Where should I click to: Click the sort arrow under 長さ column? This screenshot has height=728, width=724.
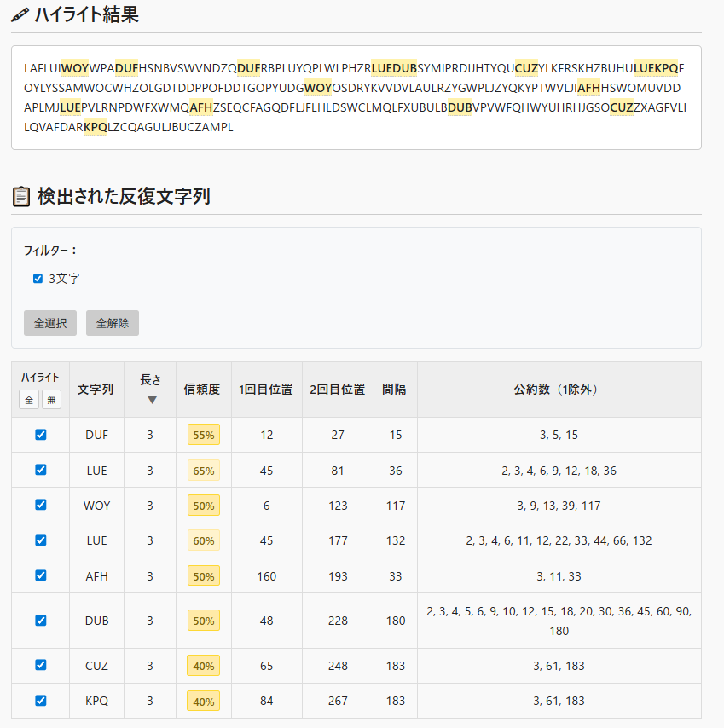point(151,400)
